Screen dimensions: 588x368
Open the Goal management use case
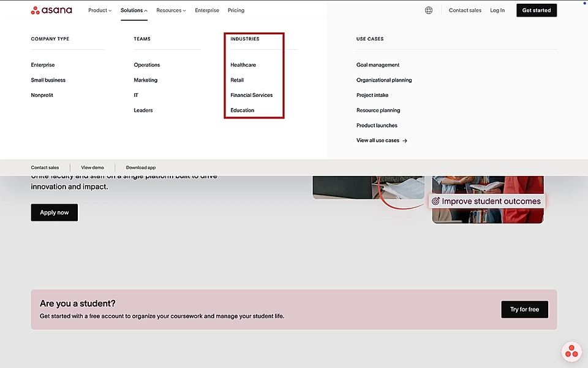(378, 64)
